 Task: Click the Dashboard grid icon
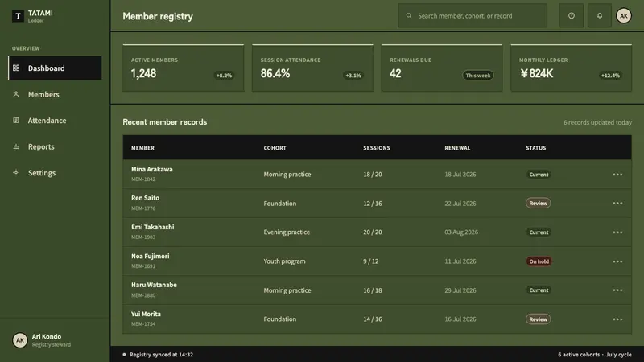click(x=16, y=68)
